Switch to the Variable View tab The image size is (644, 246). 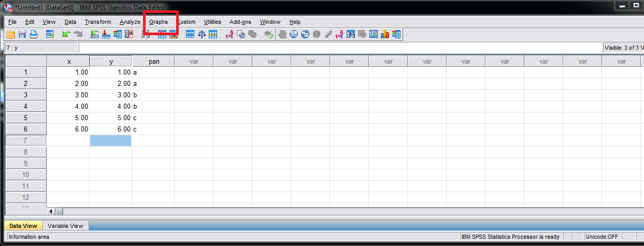(x=65, y=226)
